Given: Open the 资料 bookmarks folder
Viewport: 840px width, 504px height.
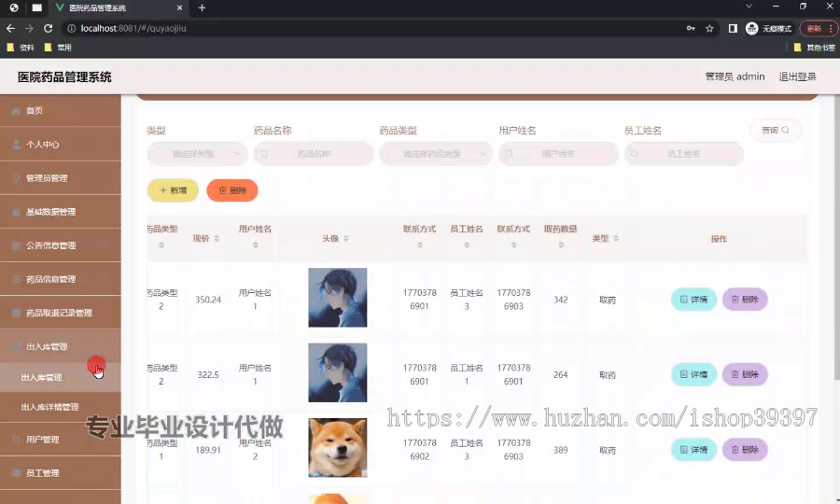Looking at the screenshot, I should (21, 48).
